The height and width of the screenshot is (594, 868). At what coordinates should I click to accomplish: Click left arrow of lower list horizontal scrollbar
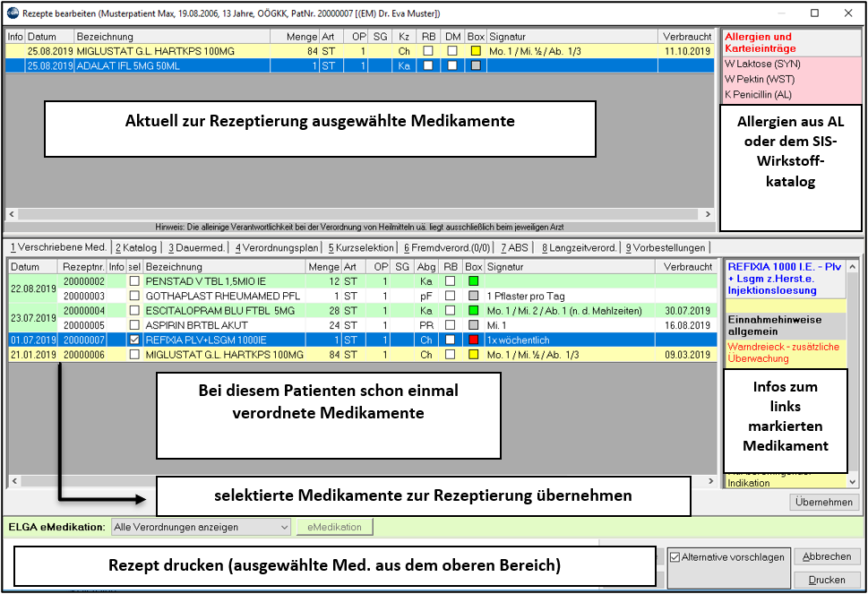(x=14, y=482)
